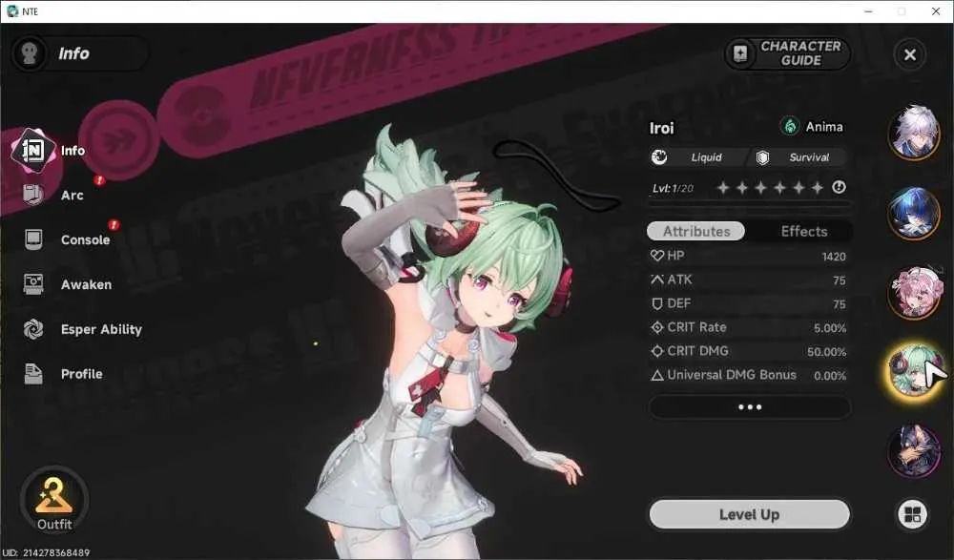Open the Awaken section icon
Image resolution: width=954 pixels, height=560 pixels.
point(32,284)
